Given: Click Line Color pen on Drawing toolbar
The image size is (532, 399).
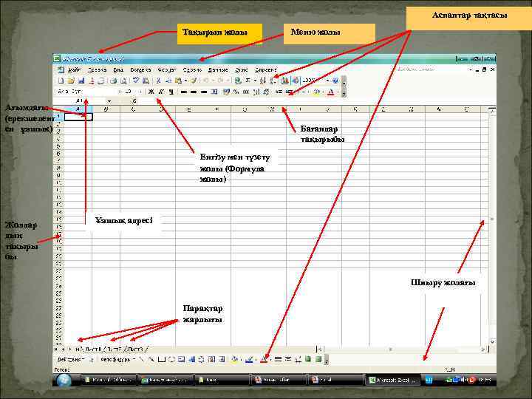Looking at the screenshot, I should point(250,359).
